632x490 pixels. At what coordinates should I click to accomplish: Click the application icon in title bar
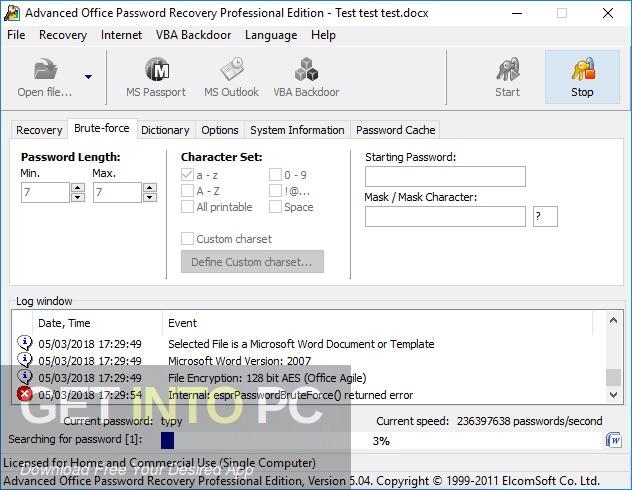tap(12, 13)
